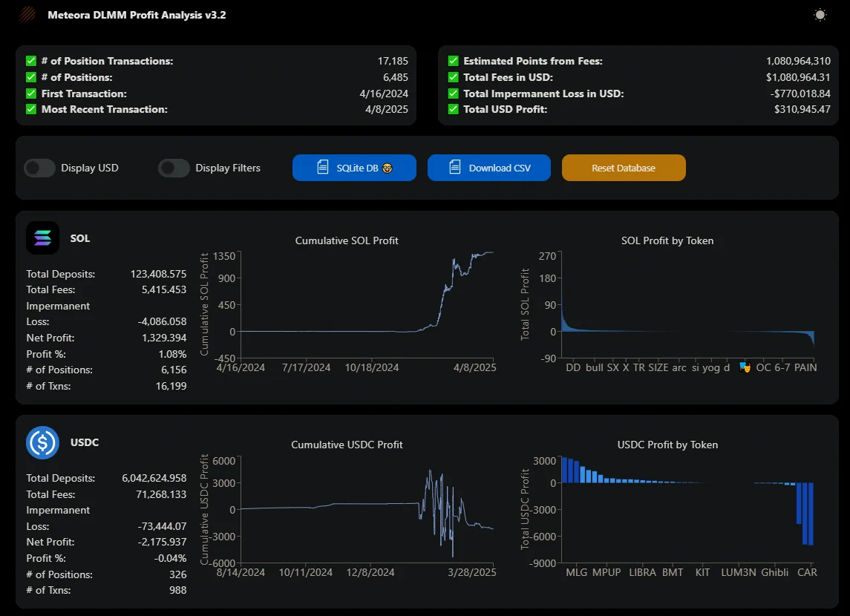Click the First Transaction checkmark
The height and width of the screenshot is (616, 850).
click(x=31, y=94)
